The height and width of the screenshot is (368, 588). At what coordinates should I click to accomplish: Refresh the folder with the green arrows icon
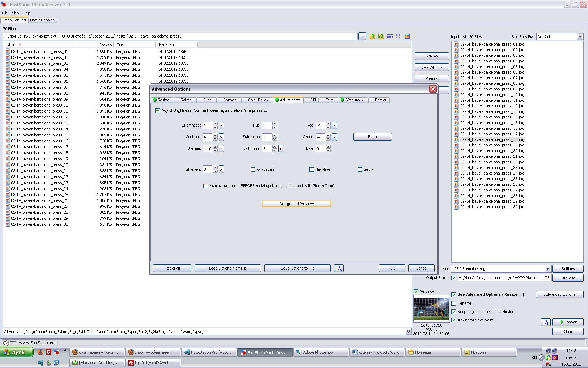(x=381, y=36)
